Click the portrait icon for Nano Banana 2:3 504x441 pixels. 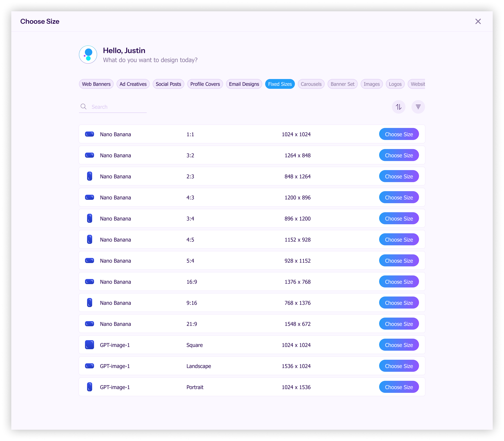tap(90, 176)
